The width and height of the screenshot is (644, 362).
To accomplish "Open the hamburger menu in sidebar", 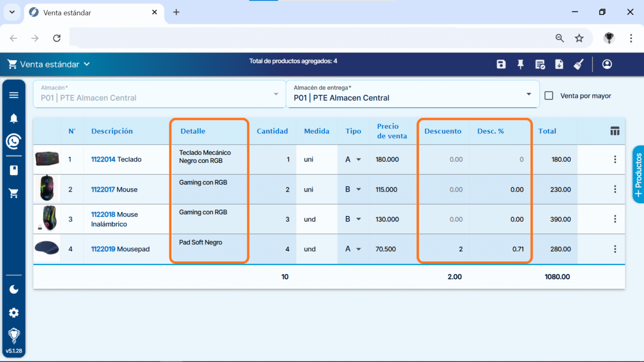I will pos(14,95).
